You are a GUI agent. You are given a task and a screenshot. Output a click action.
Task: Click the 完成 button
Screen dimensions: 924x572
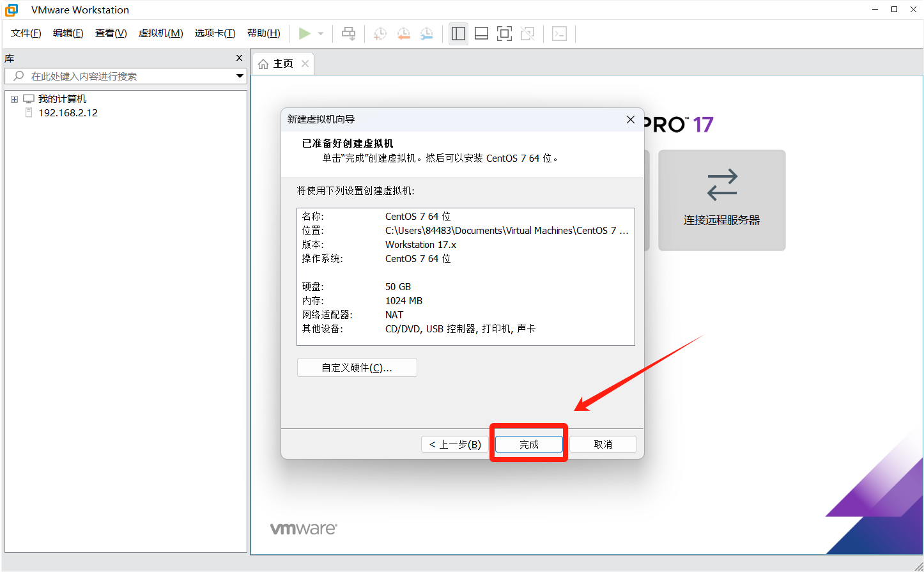click(528, 444)
